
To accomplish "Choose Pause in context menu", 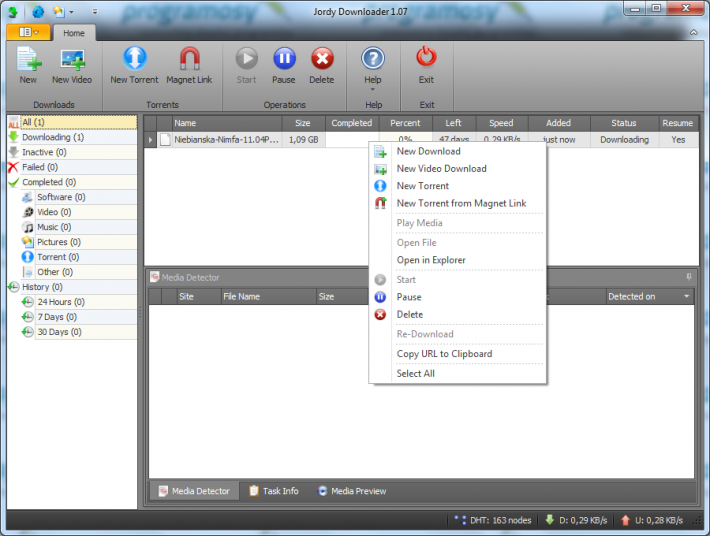I will pyautogui.click(x=457, y=297).
